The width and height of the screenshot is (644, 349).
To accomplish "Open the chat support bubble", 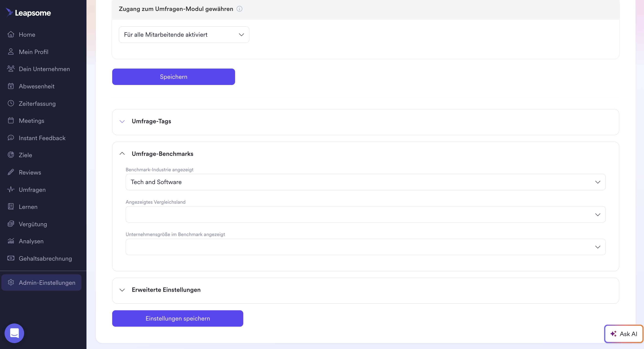I will [x=14, y=333].
